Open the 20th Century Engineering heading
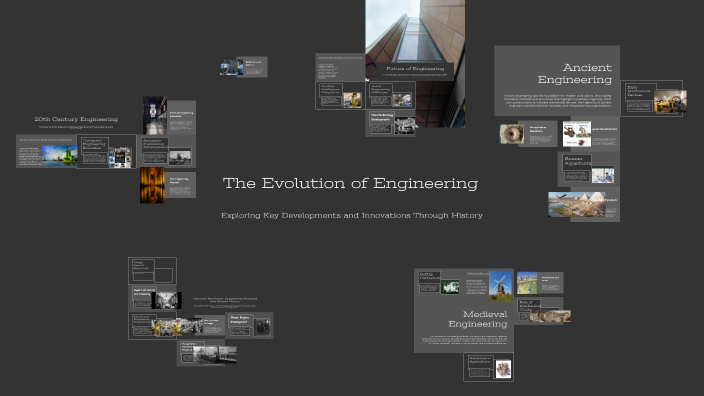 [76, 119]
